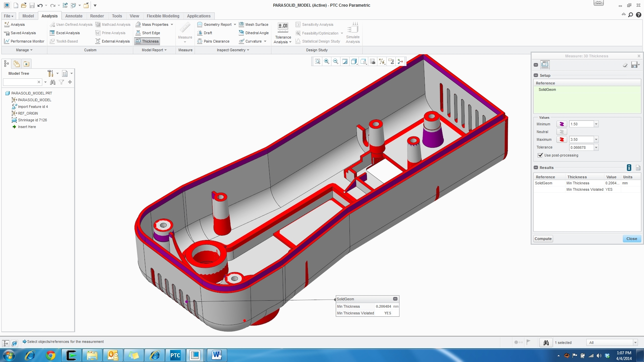
Task: Collapse the Setup section
Action: coord(536,75)
